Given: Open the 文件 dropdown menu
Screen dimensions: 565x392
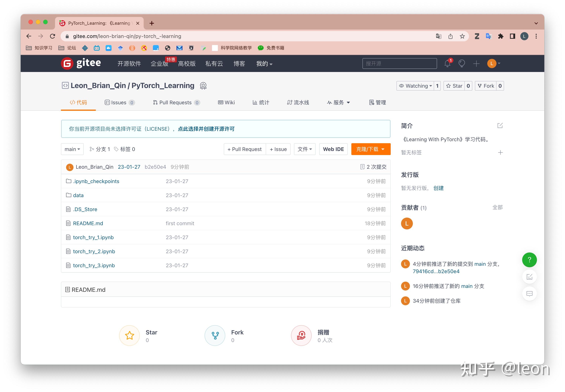Looking at the screenshot, I should coord(304,149).
